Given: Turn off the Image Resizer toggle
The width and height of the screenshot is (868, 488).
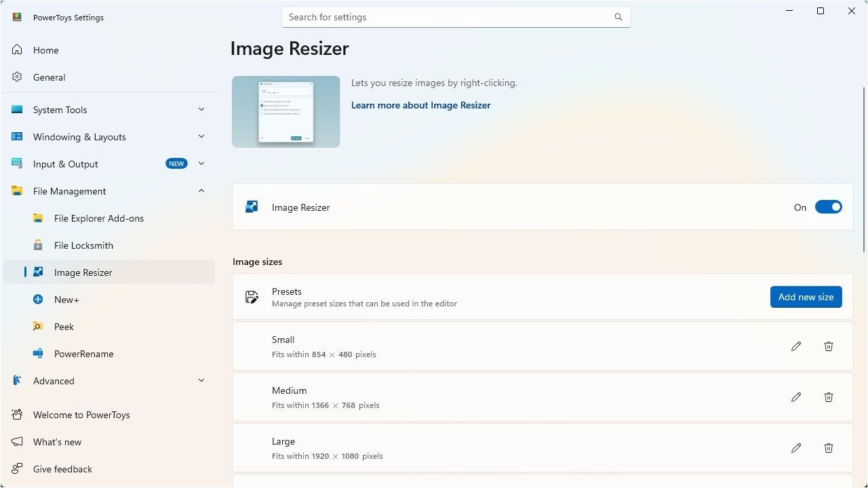Looking at the screenshot, I should point(828,207).
